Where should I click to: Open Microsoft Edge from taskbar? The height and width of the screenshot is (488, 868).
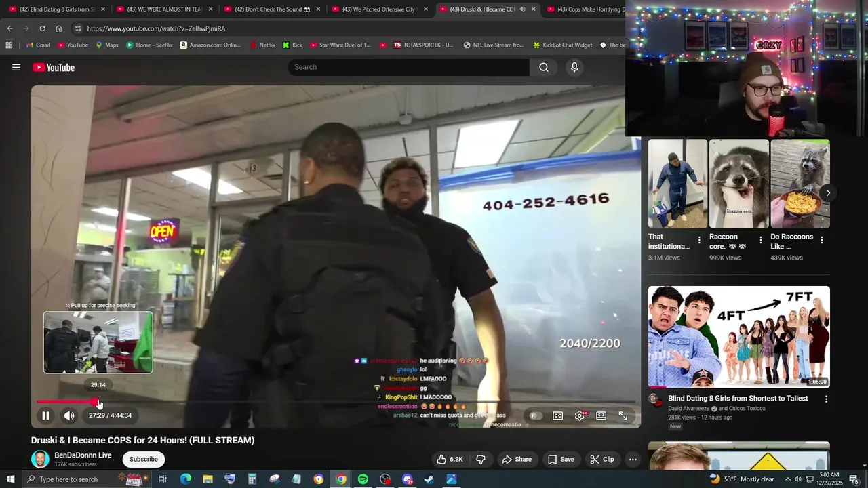(x=185, y=479)
